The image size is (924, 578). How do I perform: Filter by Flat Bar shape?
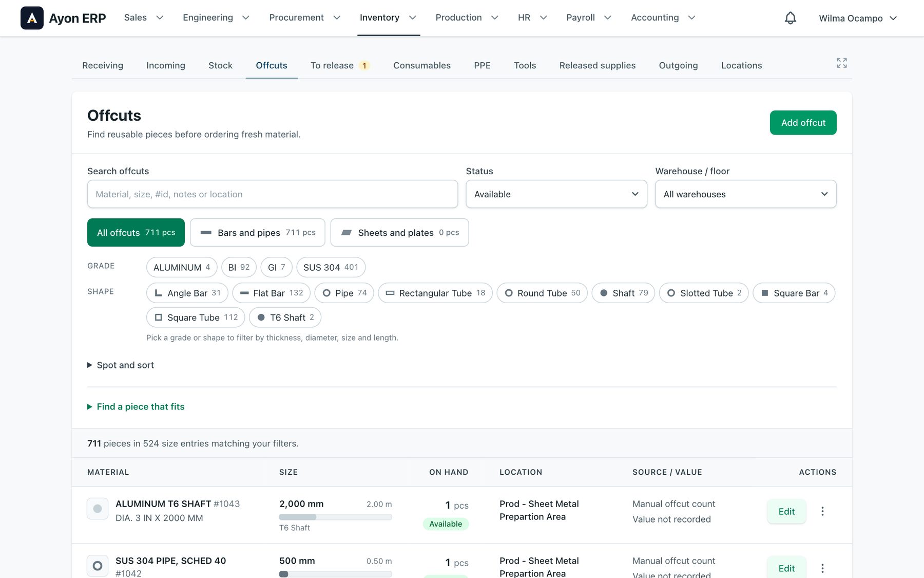[272, 293]
